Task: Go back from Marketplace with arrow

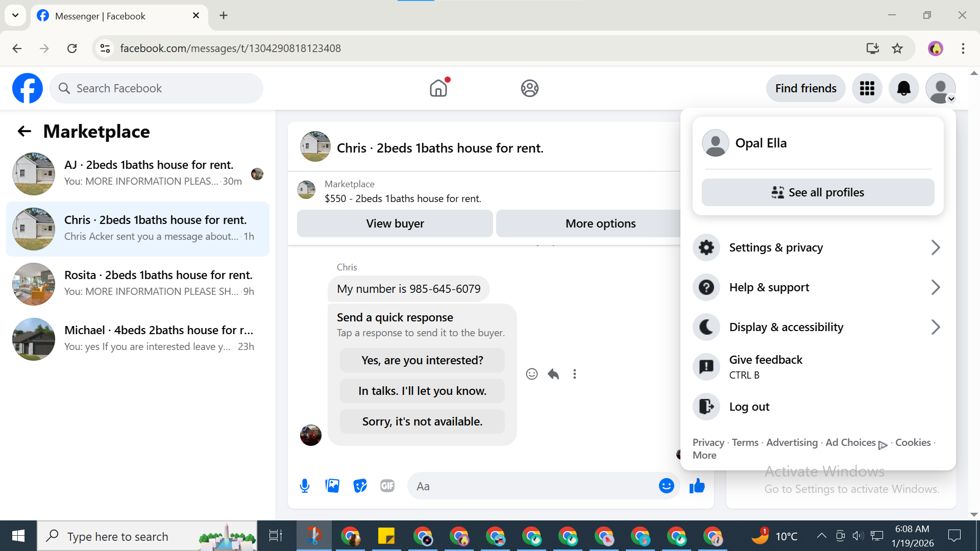Action: pos(24,132)
